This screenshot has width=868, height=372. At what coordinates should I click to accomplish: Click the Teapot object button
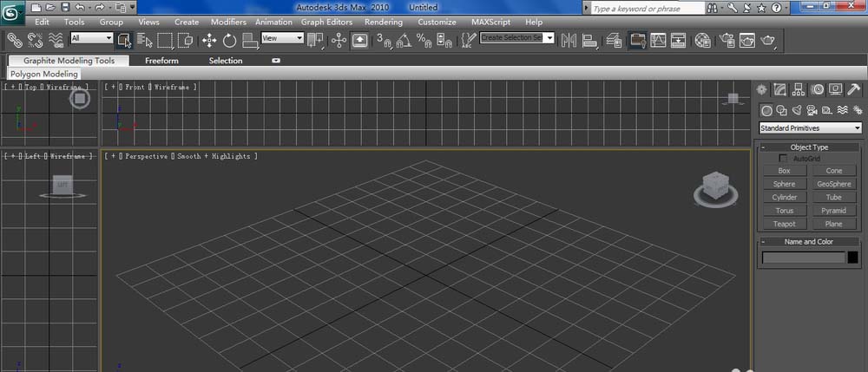(784, 224)
